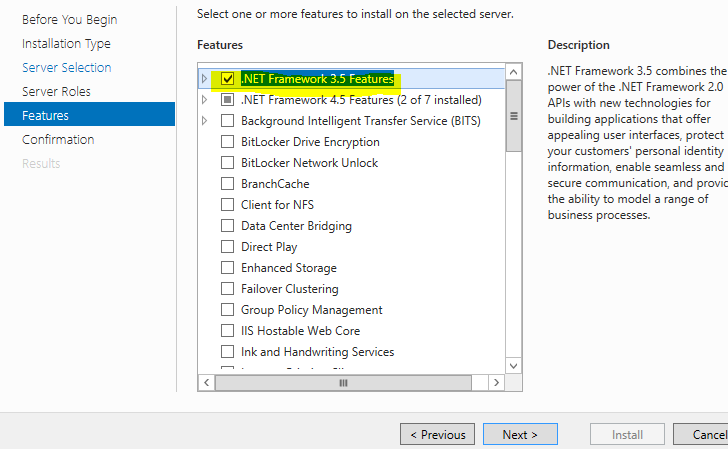Click scroll up arrow in Features list
Image resolution: width=728 pixels, height=449 pixels.
[x=513, y=72]
